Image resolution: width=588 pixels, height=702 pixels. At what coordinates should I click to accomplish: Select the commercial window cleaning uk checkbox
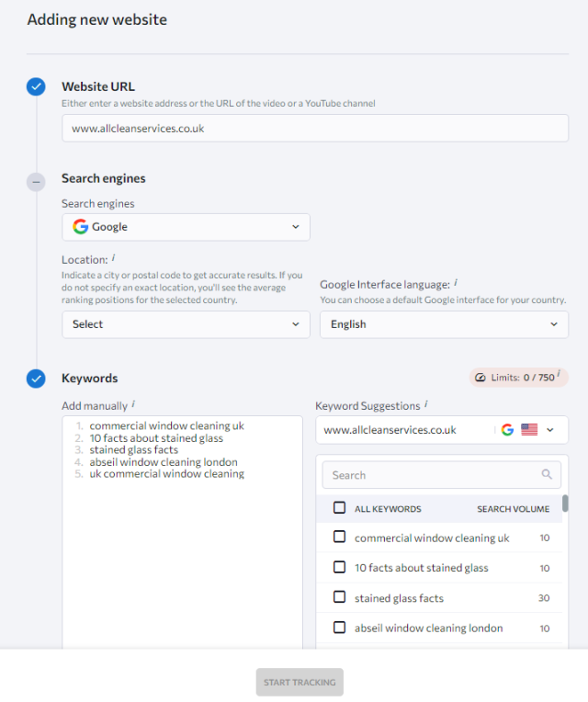point(340,538)
